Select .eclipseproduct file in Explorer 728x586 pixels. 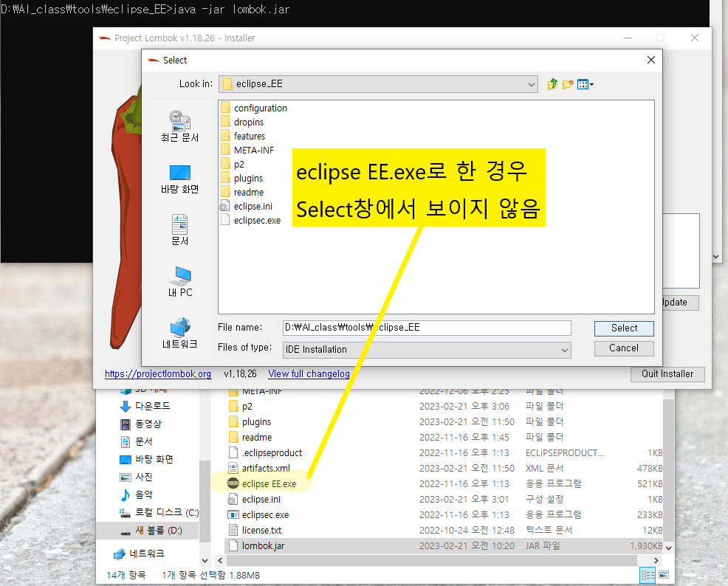tap(444, 453)
